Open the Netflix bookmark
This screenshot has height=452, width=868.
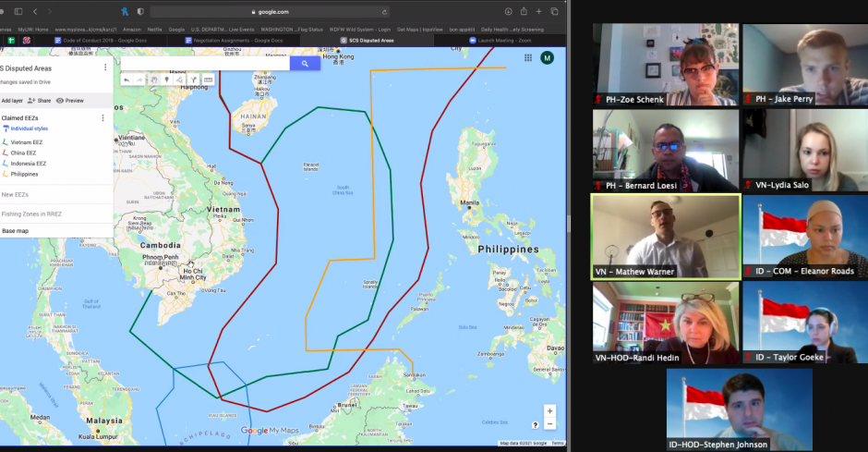click(154, 30)
